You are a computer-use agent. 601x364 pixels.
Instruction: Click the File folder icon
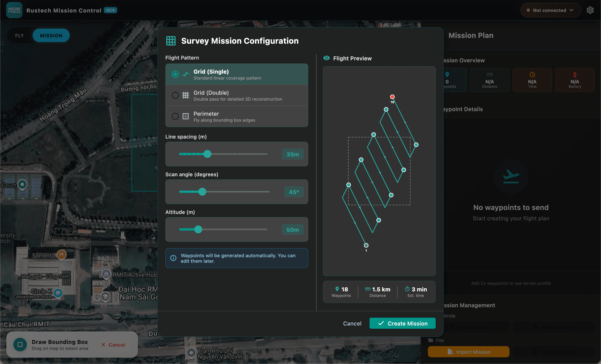pos(431,340)
